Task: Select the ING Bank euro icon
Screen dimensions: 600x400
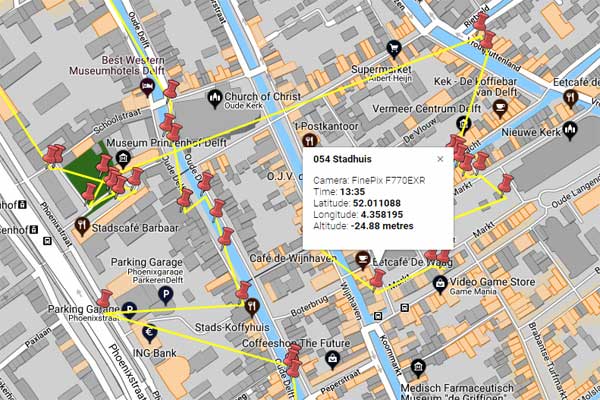Action: click(150, 333)
